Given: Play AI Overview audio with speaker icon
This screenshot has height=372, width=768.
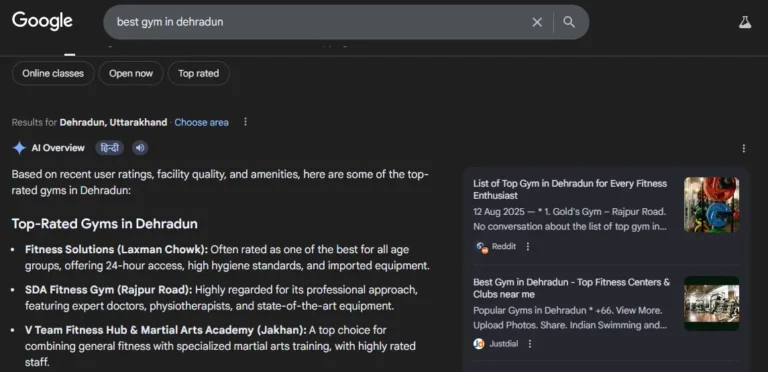Looking at the screenshot, I should [140, 148].
